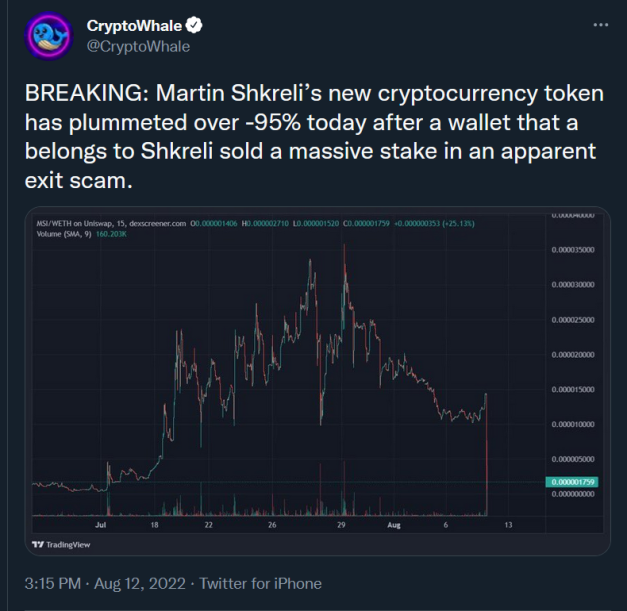This screenshot has width=627, height=611.
Task: Click the 0.000010000 price axis label
Action: pyautogui.click(x=573, y=424)
